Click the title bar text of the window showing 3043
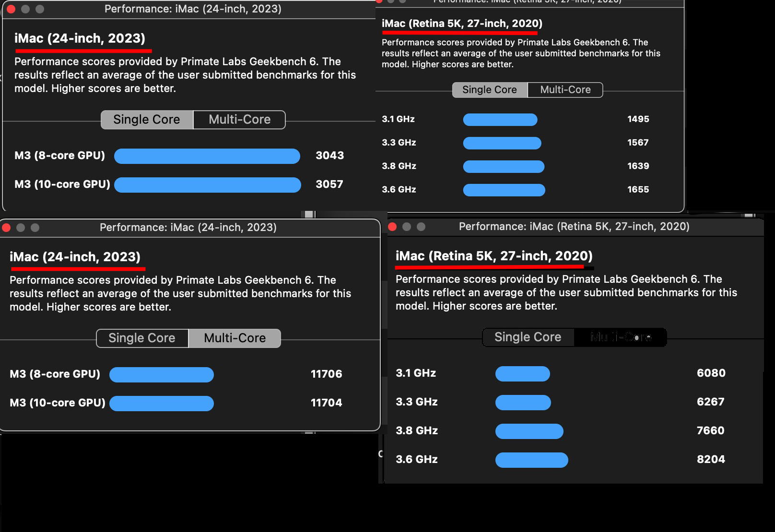The image size is (775, 532). (x=193, y=9)
